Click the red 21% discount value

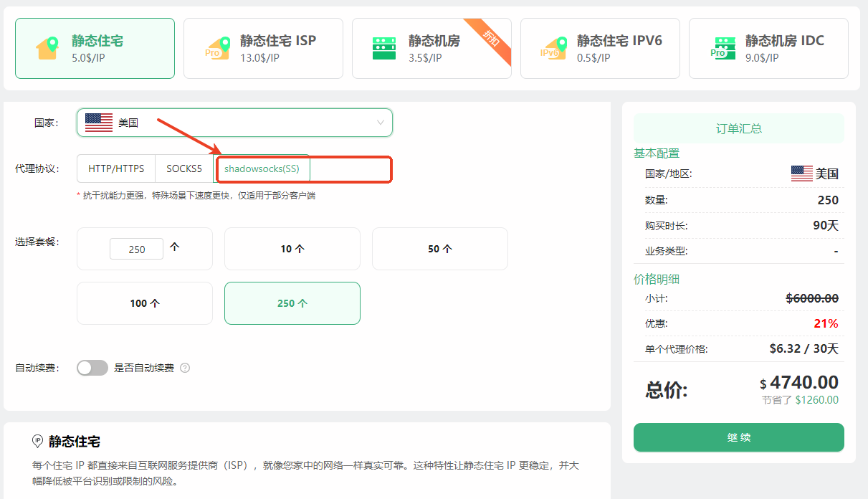tap(826, 323)
